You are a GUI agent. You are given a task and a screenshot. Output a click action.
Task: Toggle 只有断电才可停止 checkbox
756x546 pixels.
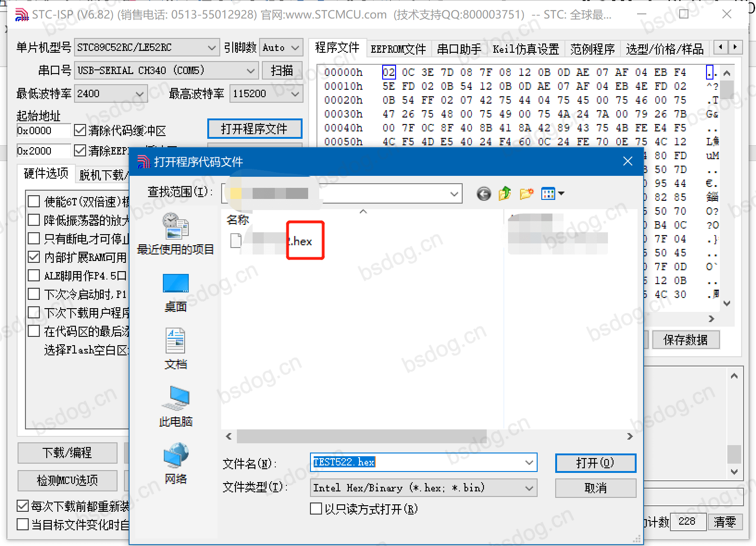(34, 238)
